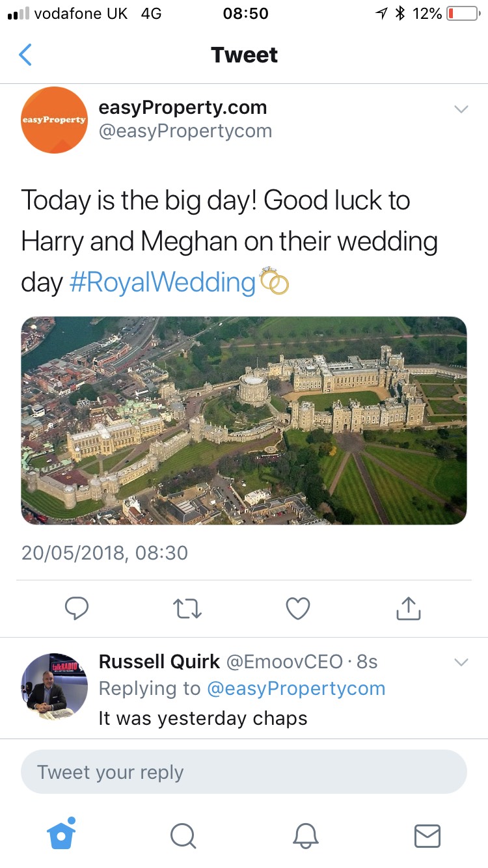Open the Notifications bell tab
488x868 pixels.
[x=305, y=835]
